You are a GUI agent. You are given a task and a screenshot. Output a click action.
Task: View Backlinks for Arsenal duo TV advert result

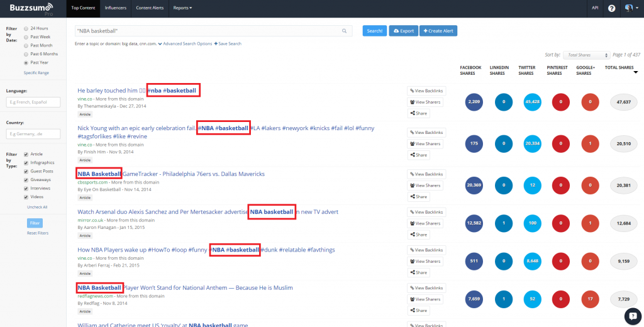426,213
